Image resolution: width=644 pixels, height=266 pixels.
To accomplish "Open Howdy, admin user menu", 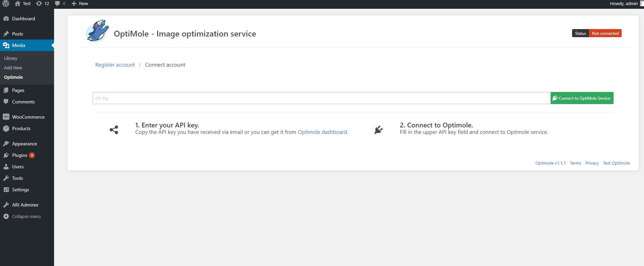I will 624,4.
